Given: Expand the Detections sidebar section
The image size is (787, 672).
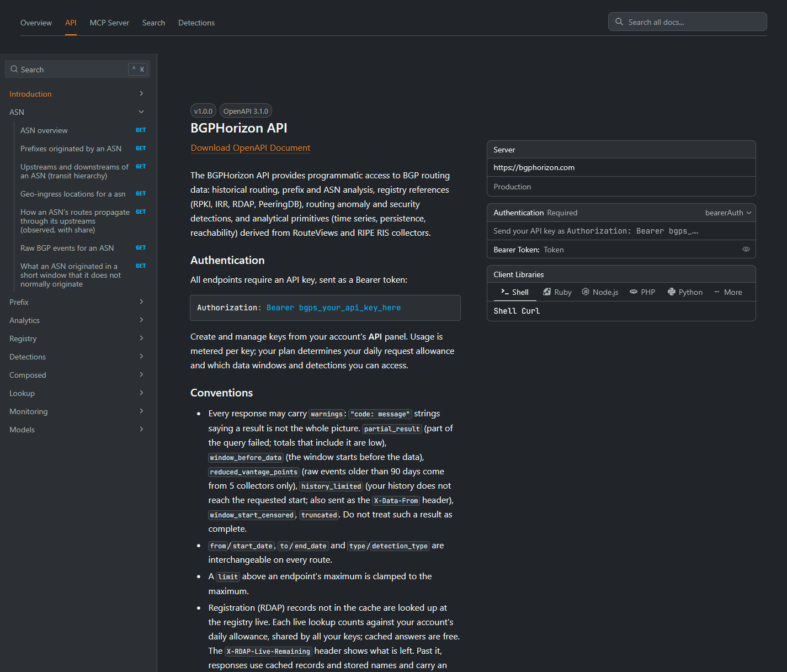Looking at the screenshot, I should [x=141, y=357].
